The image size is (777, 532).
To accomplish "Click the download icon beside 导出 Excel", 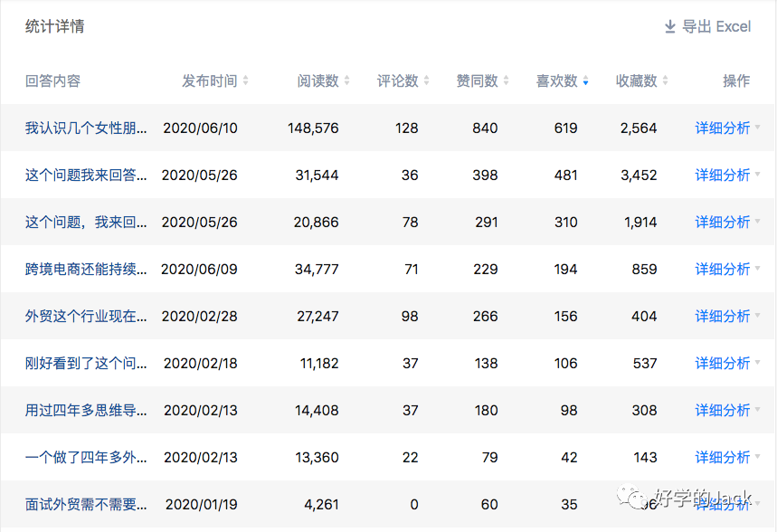I will click(670, 27).
